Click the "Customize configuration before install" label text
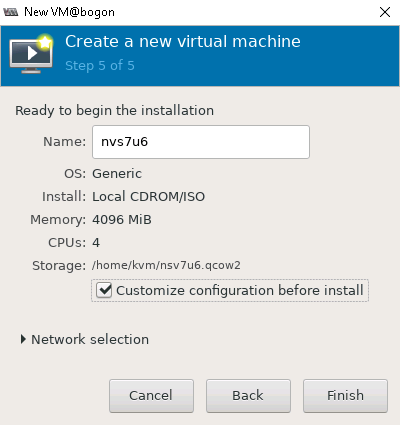 (x=240, y=290)
